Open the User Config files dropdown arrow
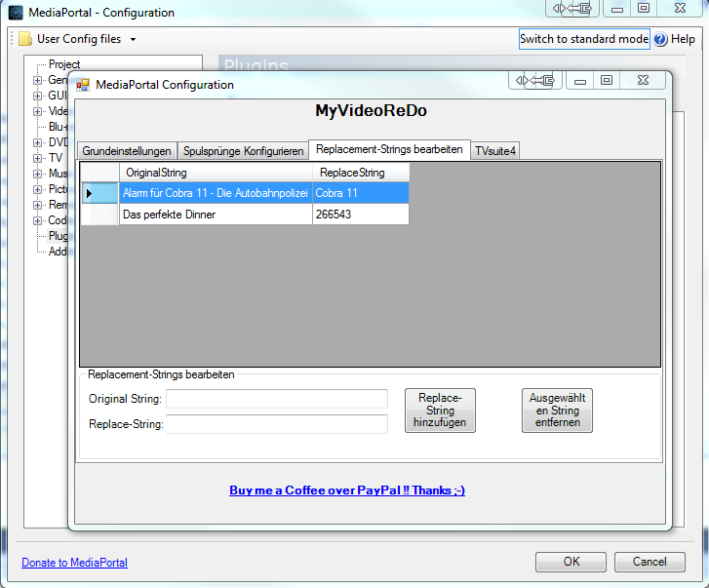Image resolution: width=709 pixels, height=588 pixels. click(133, 39)
